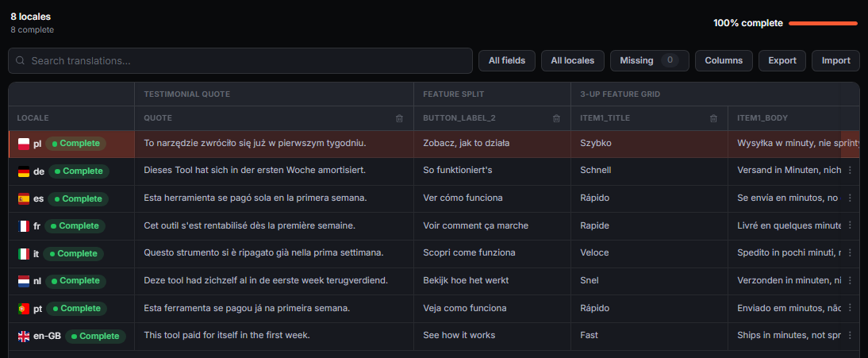Click Complete status badge for de

pyautogui.click(x=79, y=171)
